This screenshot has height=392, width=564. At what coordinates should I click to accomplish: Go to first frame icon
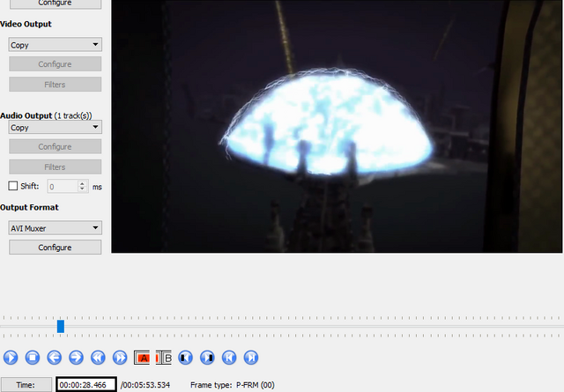point(229,358)
